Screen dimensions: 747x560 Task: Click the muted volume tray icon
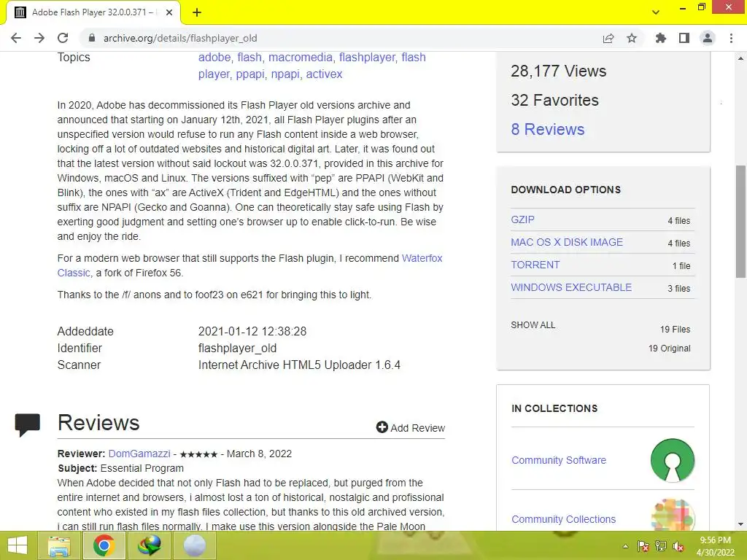[678, 546]
